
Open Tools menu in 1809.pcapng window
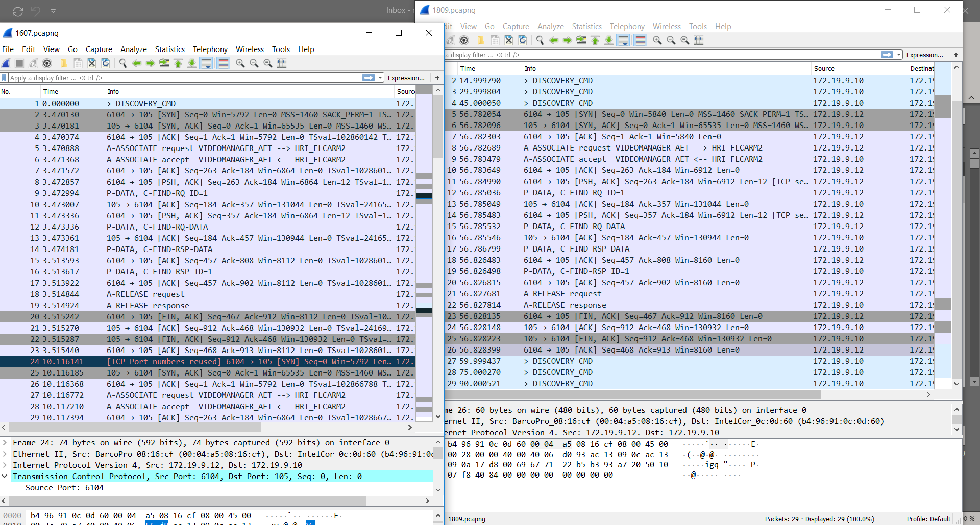coord(698,27)
